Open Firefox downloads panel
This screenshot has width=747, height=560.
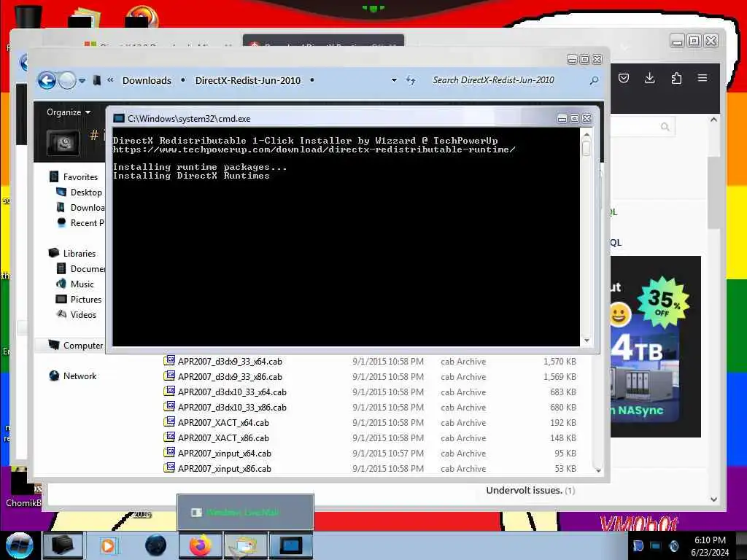[x=649, y=78]
